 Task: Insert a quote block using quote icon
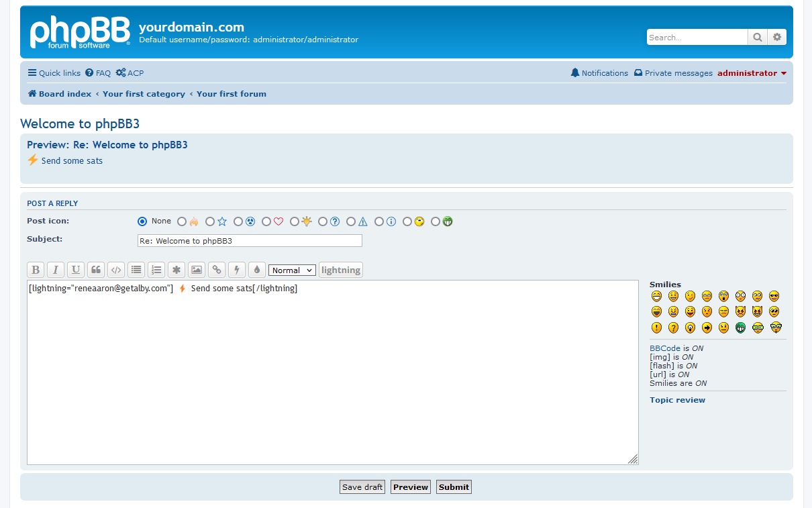pyautogui.click(x=96, y=270)
